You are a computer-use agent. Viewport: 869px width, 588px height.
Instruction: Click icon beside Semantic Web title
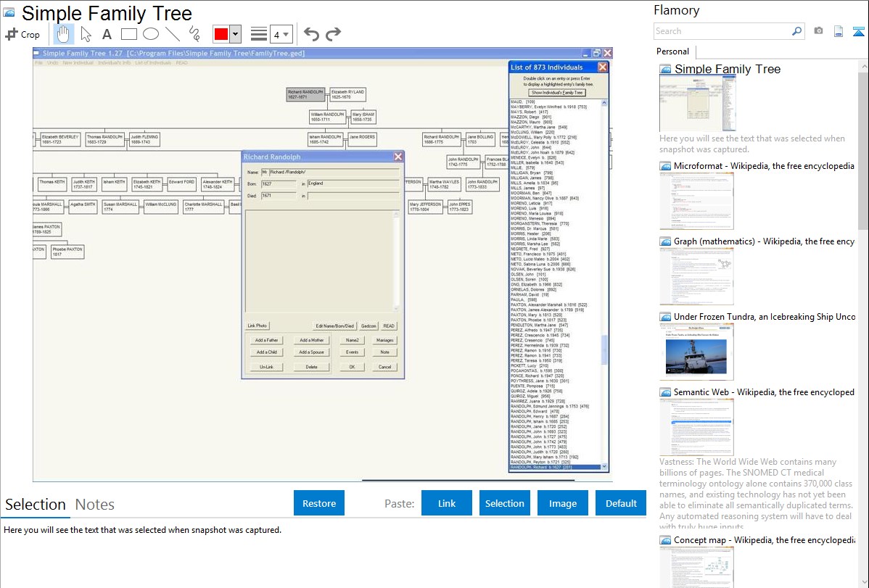click(665, 392)
